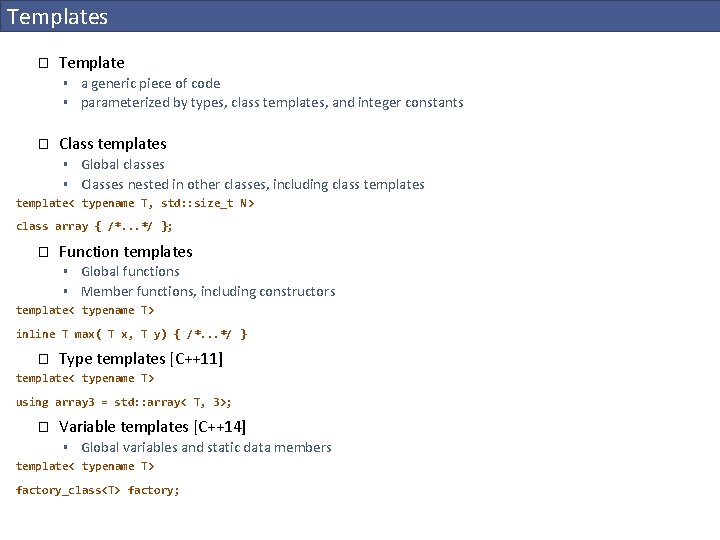The image size is (720, 540).
Task: Click the "Global functions" sub-bullet
Action: (130, 272)
